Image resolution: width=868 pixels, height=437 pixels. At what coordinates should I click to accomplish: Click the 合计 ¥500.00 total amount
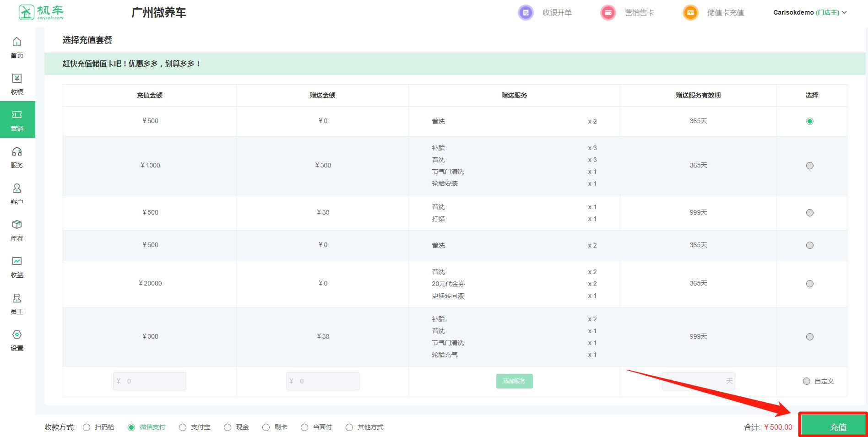coord(768,427)
